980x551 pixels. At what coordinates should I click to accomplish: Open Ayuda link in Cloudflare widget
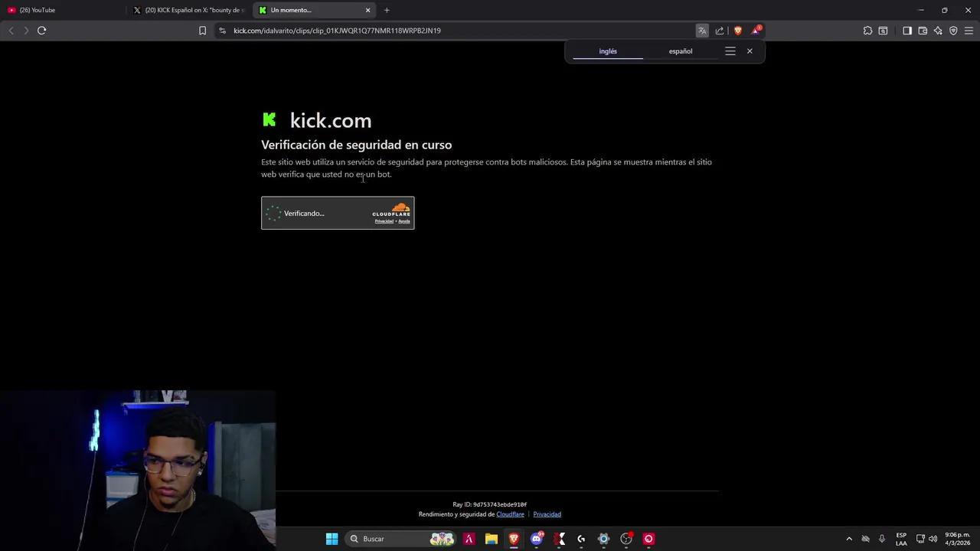point(404,221)
